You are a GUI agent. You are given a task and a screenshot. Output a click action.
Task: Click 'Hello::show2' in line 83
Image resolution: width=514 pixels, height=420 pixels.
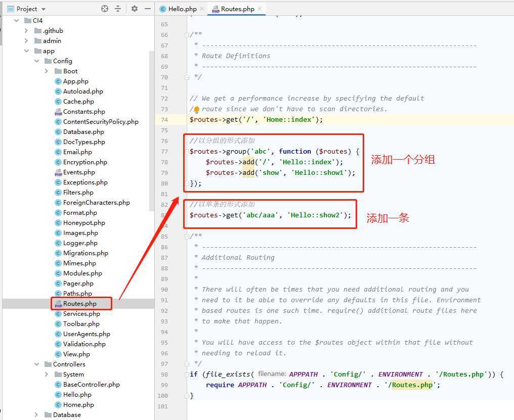(x=315, y=215)
